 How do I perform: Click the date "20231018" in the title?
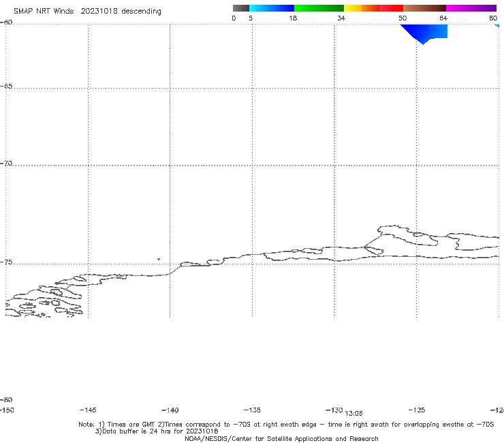click(99, 11)
